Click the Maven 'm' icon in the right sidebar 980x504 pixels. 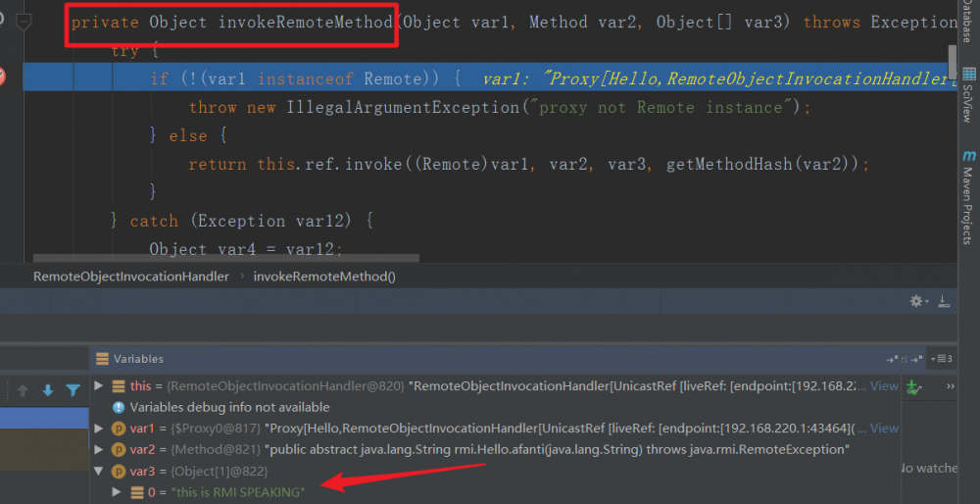pyautogui.click(x=968, y=156)
